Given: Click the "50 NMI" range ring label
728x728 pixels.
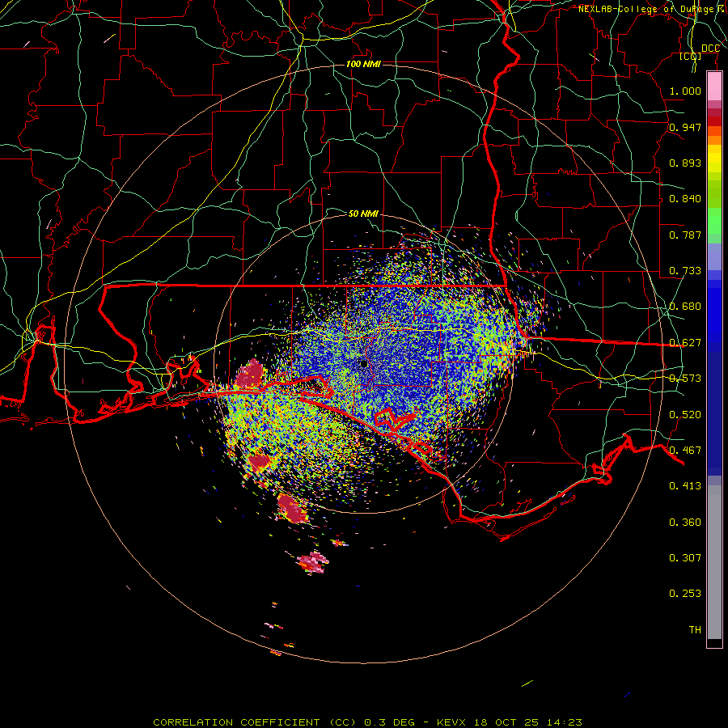Looking at the screenshot, I should tap(363, 214).
